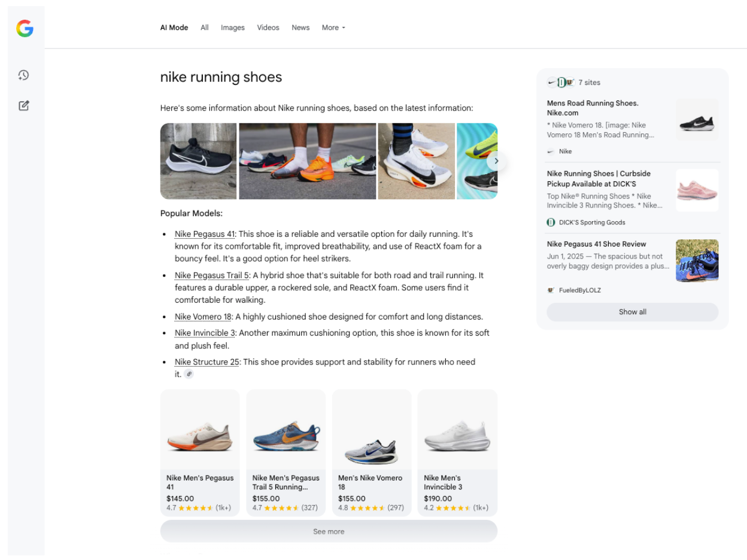This screenshot has height=560, width=747.
Task: Open Nike Pegasus 41 Shoe Review result
Action: pos(596,244)
